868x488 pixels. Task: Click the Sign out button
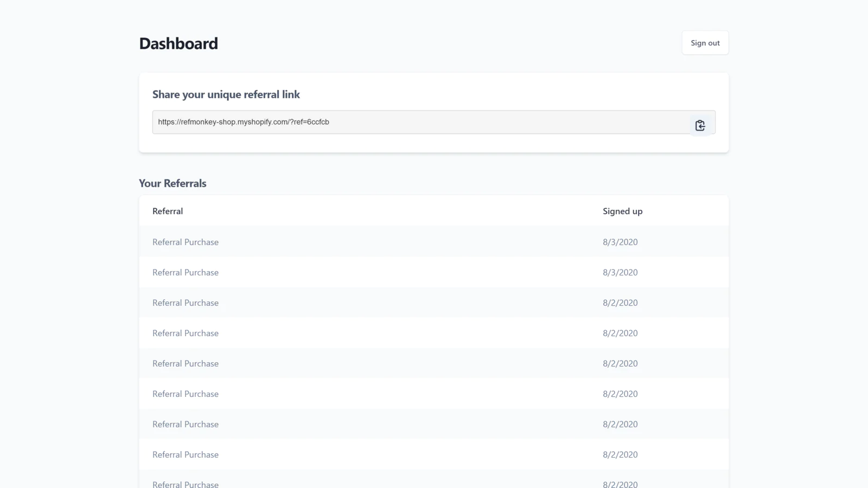(x=705, y=43)
